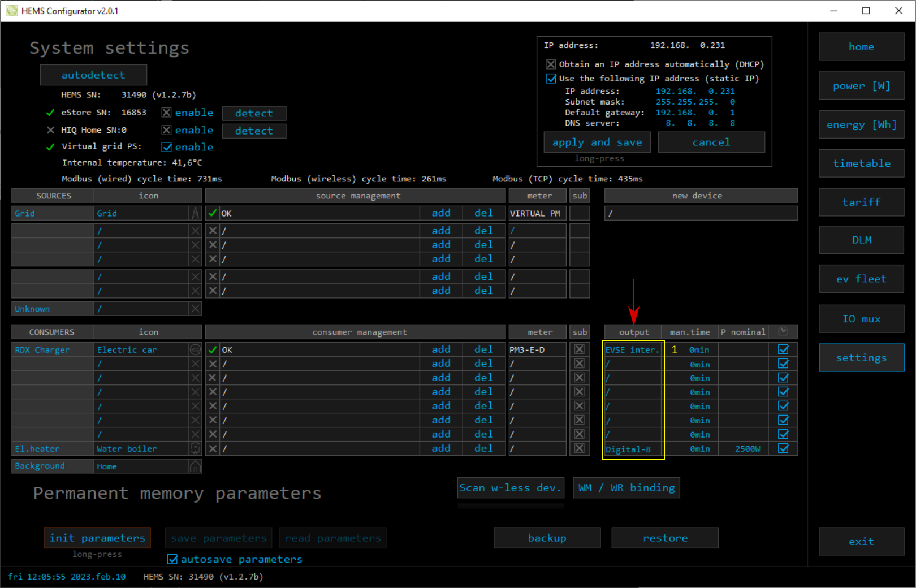Open the EVSE inter. output selector
The image size is (916, 588).
tap(632, 350)
